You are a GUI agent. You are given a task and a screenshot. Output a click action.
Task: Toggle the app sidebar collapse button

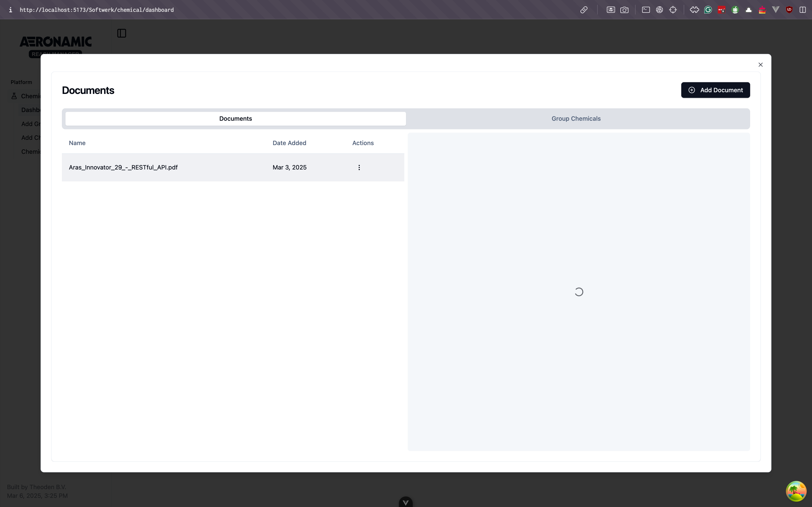click(x=122, y=33)
